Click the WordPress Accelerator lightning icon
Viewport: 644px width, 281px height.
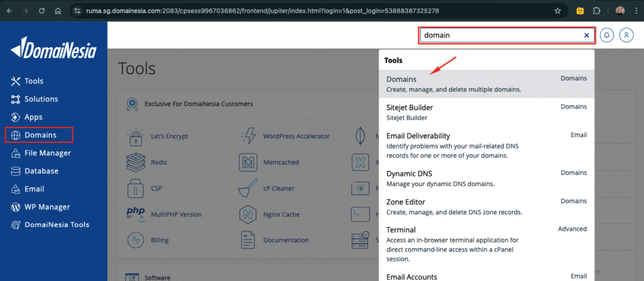[248, 136]
